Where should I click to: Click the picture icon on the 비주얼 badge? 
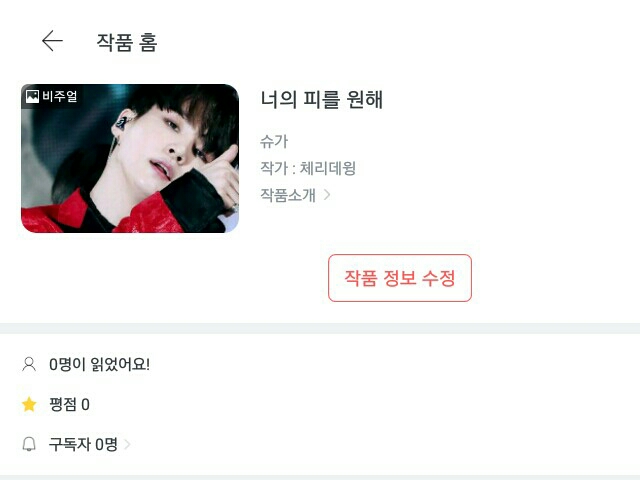coord(32,96)
